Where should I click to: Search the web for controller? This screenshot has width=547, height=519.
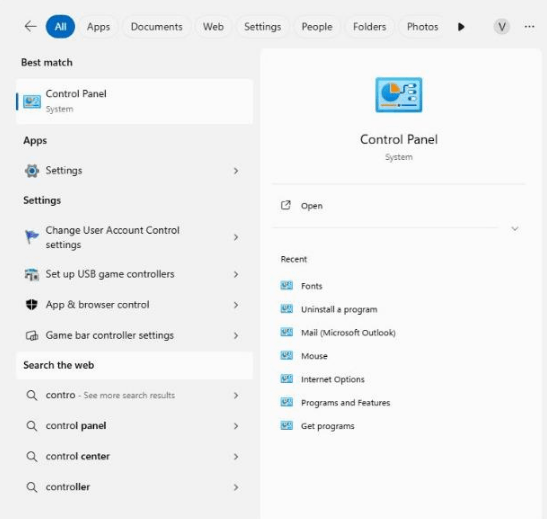[134, 487]
